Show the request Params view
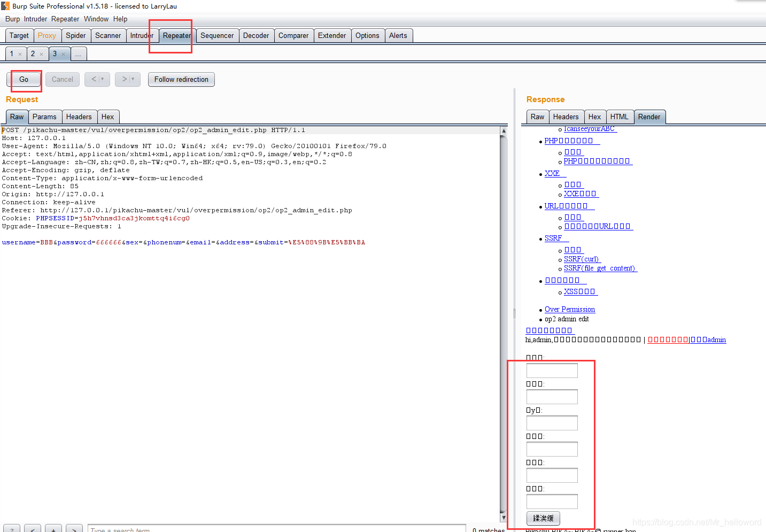Screen dimensions: 766x532 point(44,117)
